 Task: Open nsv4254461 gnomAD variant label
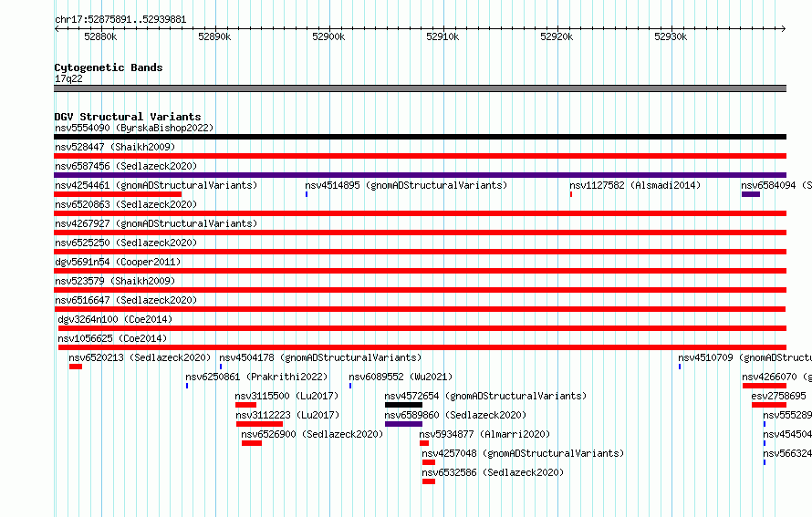pos(156,185)
